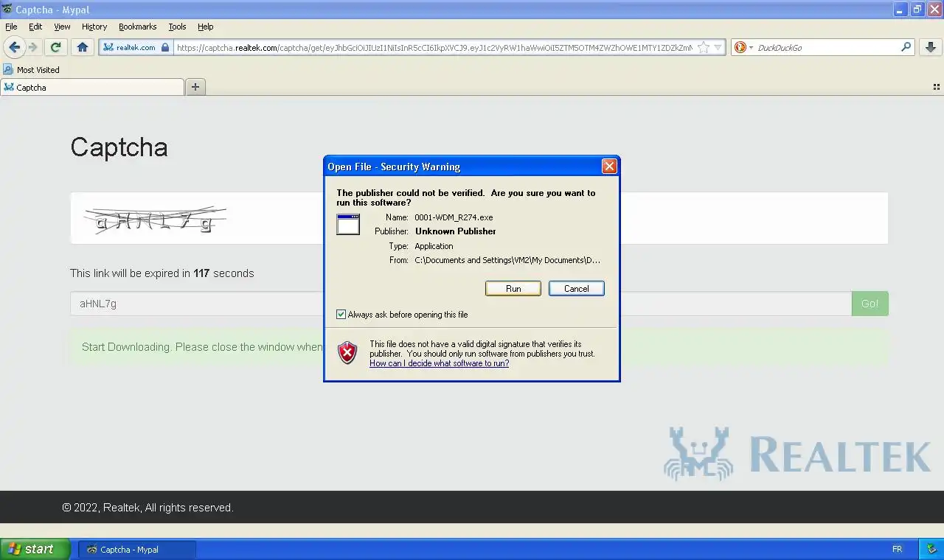
Task: Open the Edit menu
Action: (35, 27)
